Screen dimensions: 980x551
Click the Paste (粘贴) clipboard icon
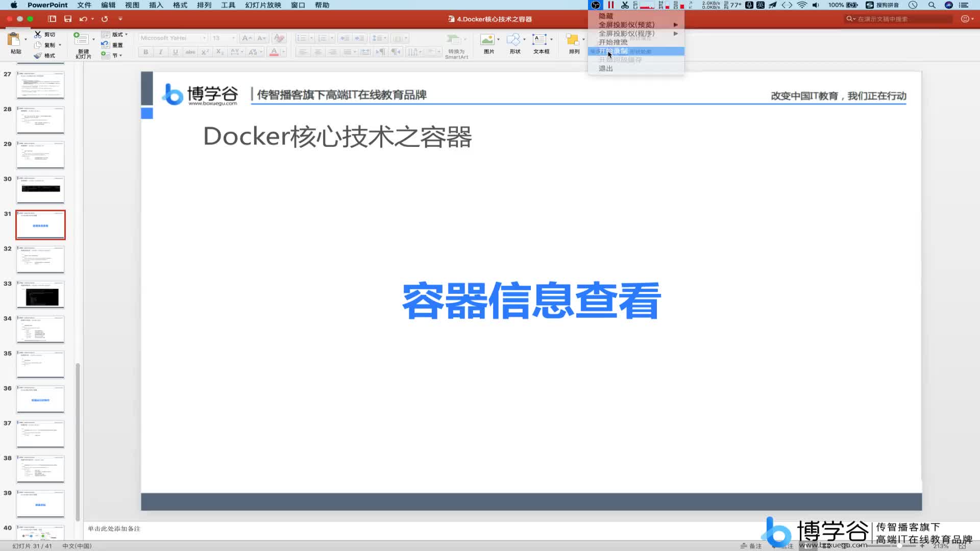(x=14, y=40)
